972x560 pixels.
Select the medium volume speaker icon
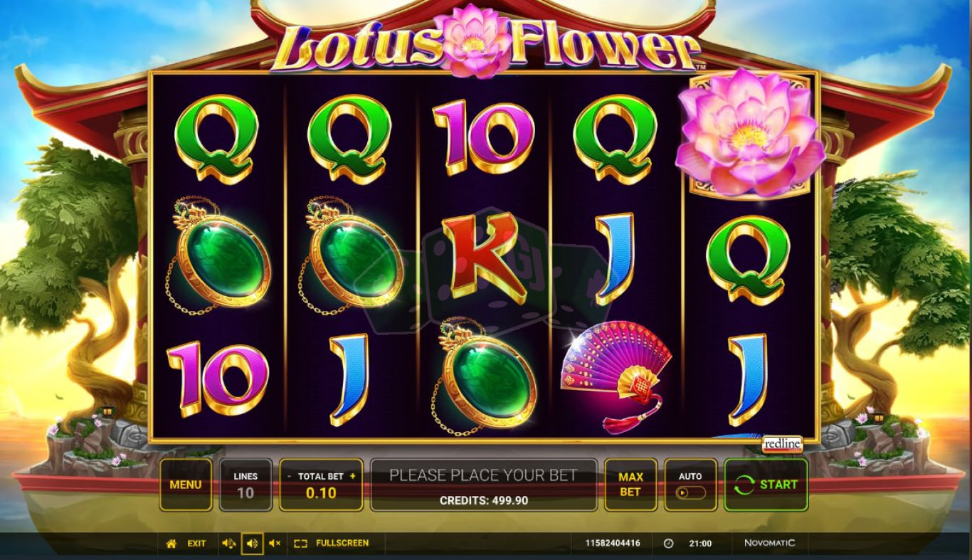pyautogui.click(x=252, y=544)
